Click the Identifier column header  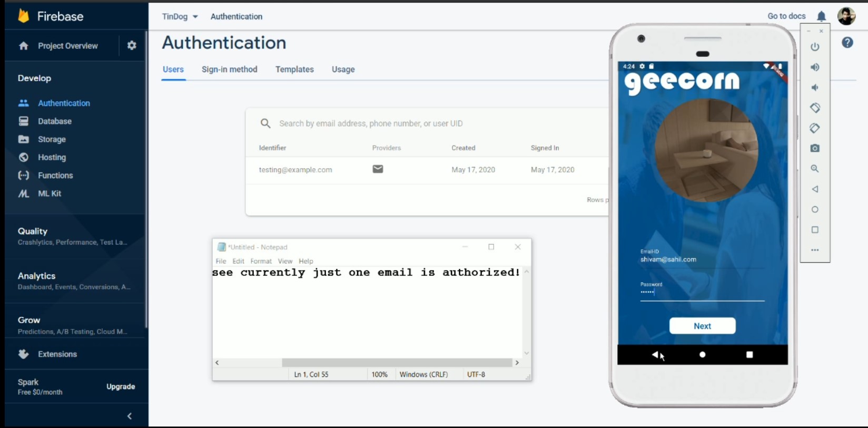[x=272, y=148]
